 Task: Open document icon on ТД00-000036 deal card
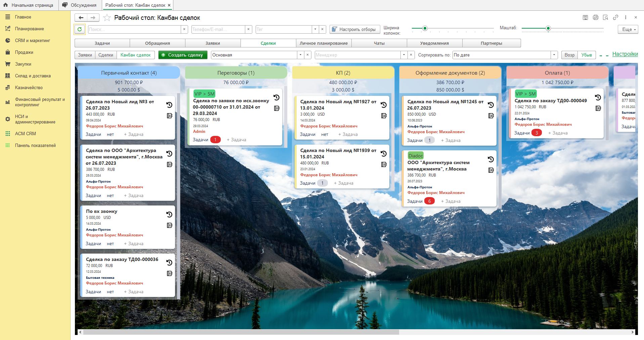point(169,273)
